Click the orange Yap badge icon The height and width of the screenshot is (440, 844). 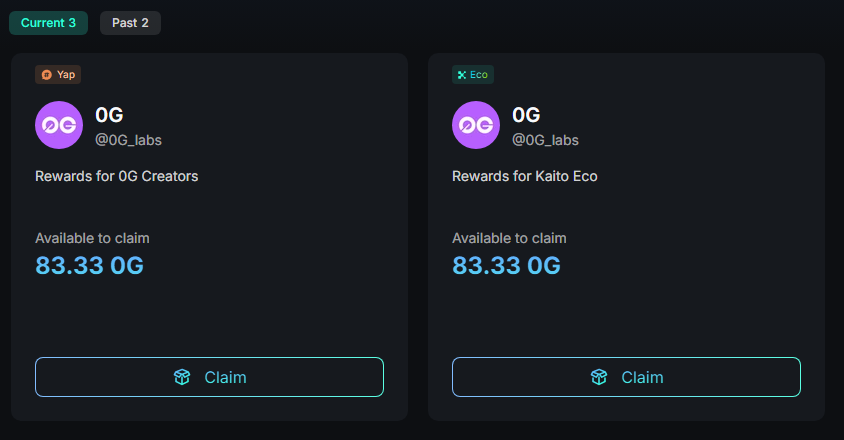(x=47, y=75)
